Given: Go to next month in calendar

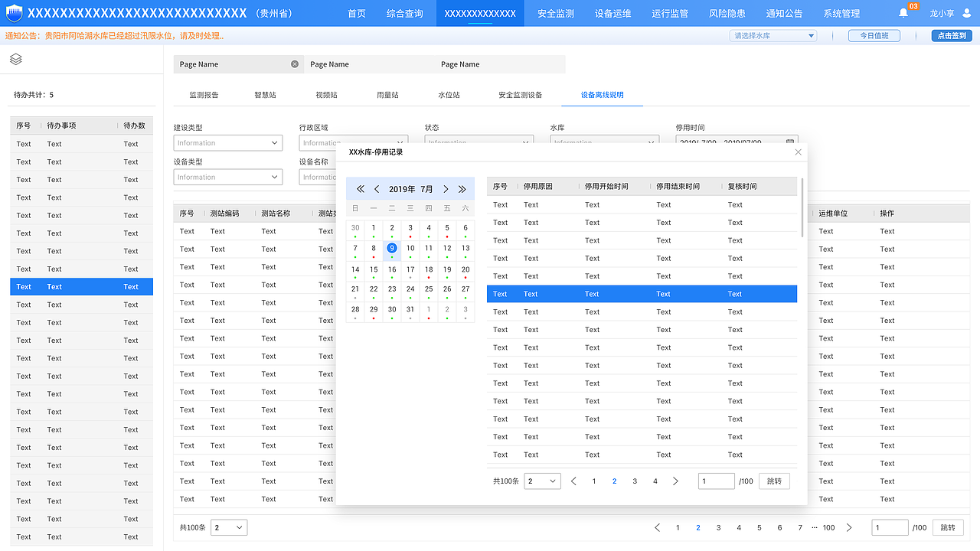Looking at the screenshot, I should [x=446, y=189].
